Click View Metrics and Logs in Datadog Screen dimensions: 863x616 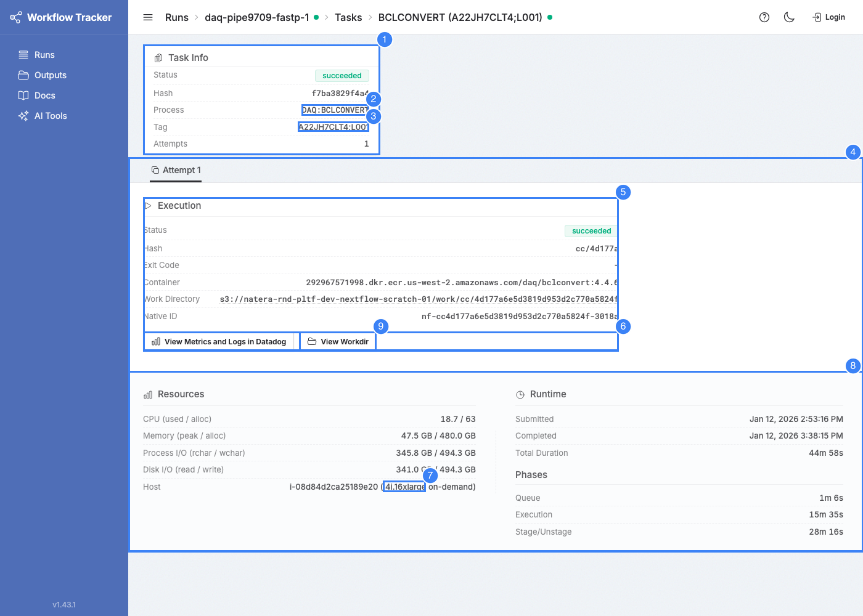pyautogui.click(x=219, y=341)
